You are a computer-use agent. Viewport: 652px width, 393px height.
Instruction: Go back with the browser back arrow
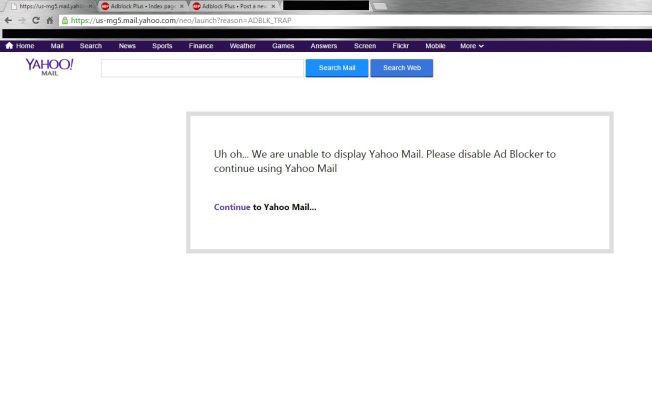click(8, 20)
